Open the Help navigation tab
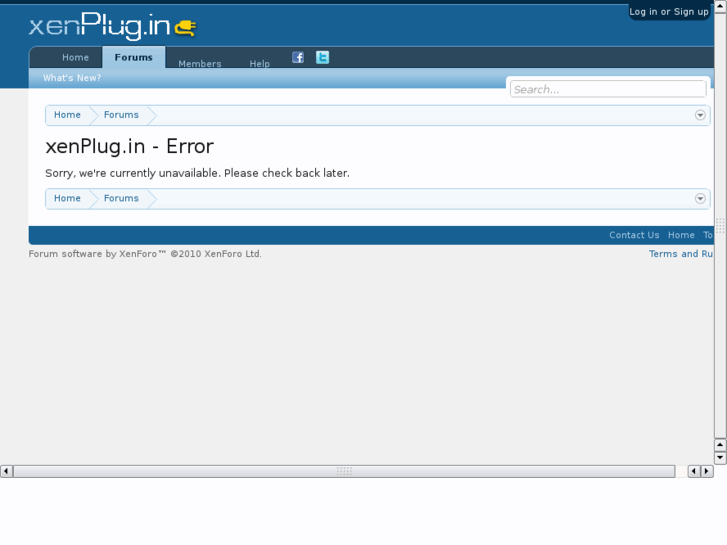727x545 pixels. click(260, 63)
